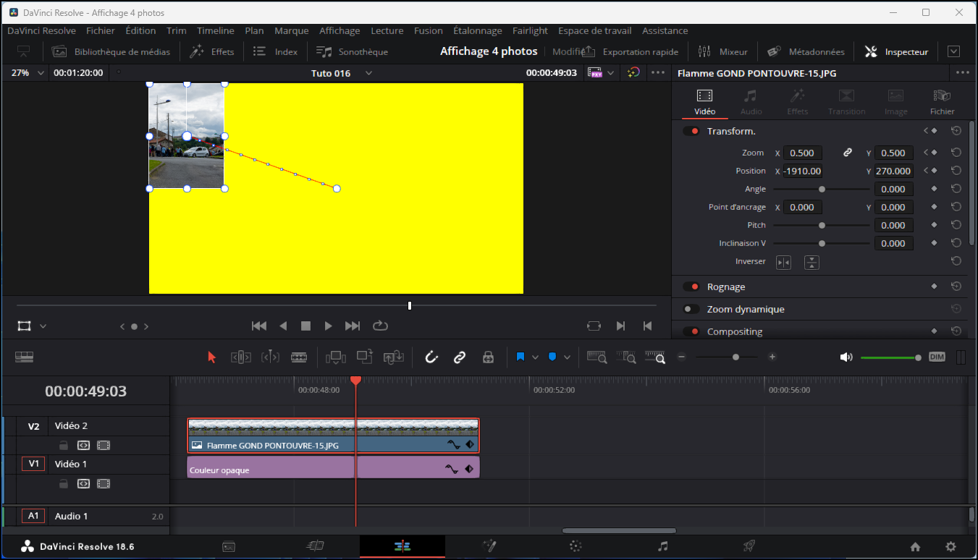Open the Fusion page icon at bottom
Screen dimensions: 978x560
489,546
